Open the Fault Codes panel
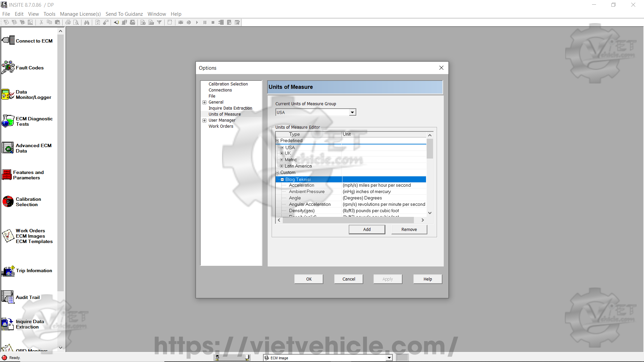644x362 pixels. (x=8, y=67)
